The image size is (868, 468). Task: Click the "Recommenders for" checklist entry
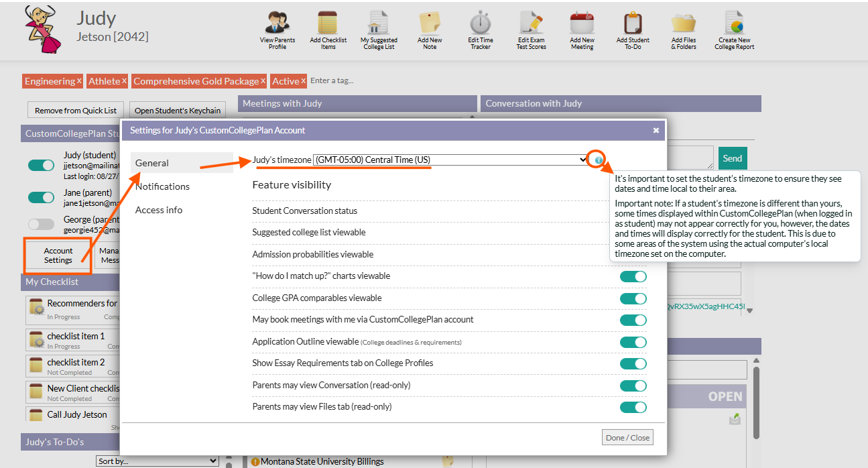tap(82, 303)
